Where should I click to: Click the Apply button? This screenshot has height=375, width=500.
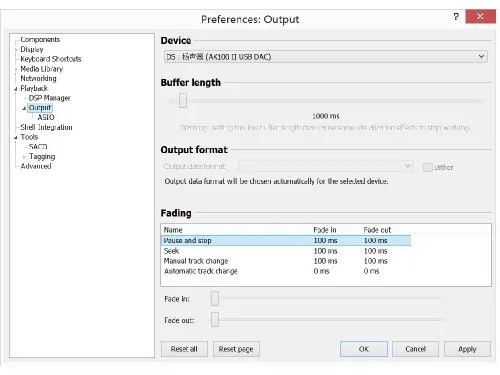[x=467, y=349]
